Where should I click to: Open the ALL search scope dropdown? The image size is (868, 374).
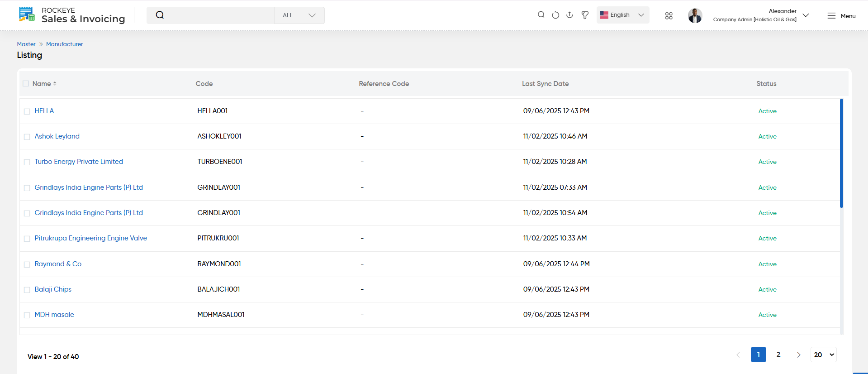click(299, 15)
